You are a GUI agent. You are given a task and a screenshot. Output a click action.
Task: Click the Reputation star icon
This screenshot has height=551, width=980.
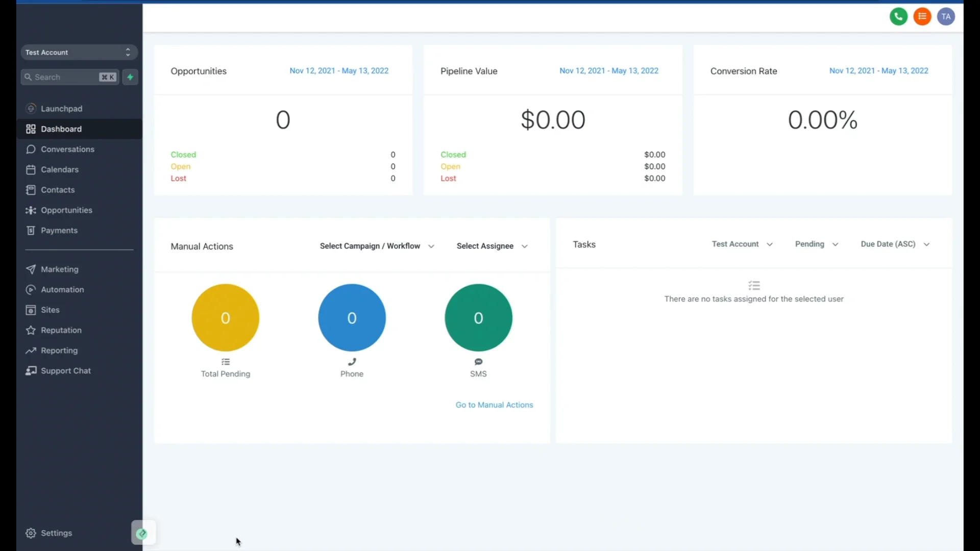click(31, 331)
